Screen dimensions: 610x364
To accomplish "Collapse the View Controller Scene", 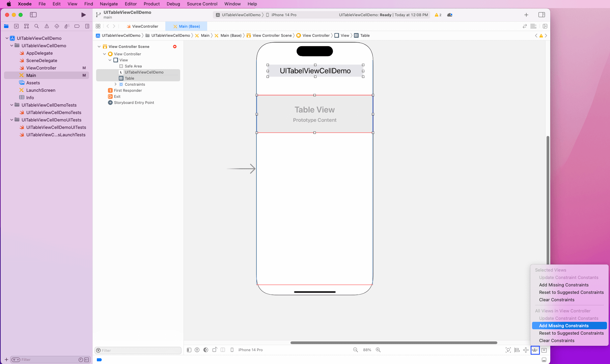I will click(99, 47).
